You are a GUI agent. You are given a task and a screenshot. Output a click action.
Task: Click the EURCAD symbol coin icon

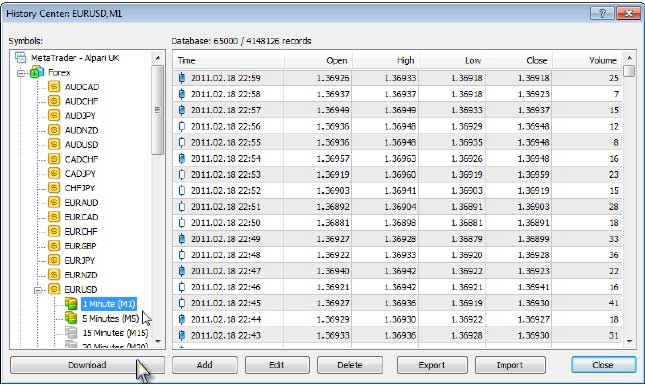pos(54,217)
